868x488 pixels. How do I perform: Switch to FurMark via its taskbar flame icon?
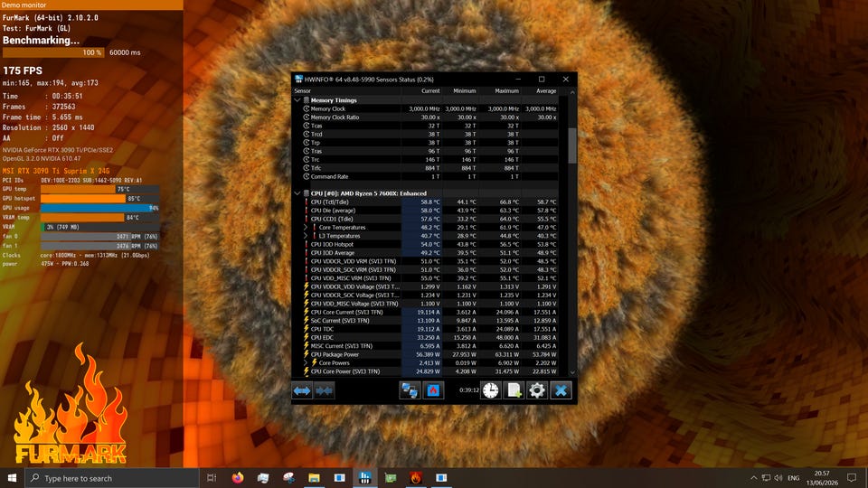[416, 478]
